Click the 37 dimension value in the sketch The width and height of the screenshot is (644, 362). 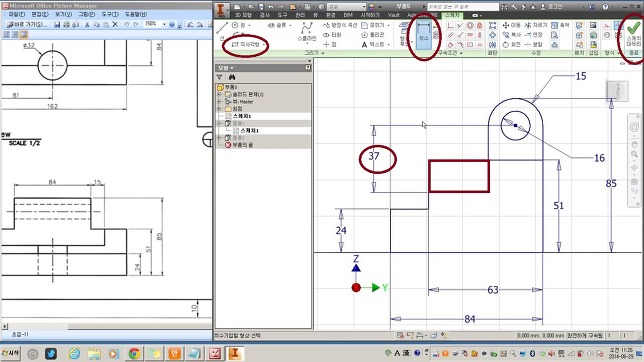pos(374,156)
